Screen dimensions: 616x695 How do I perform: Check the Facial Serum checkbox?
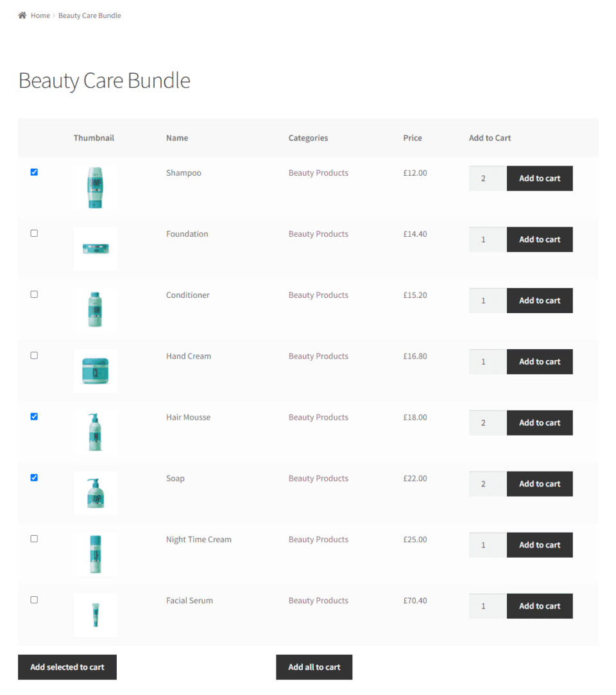(x=34, y=599)
